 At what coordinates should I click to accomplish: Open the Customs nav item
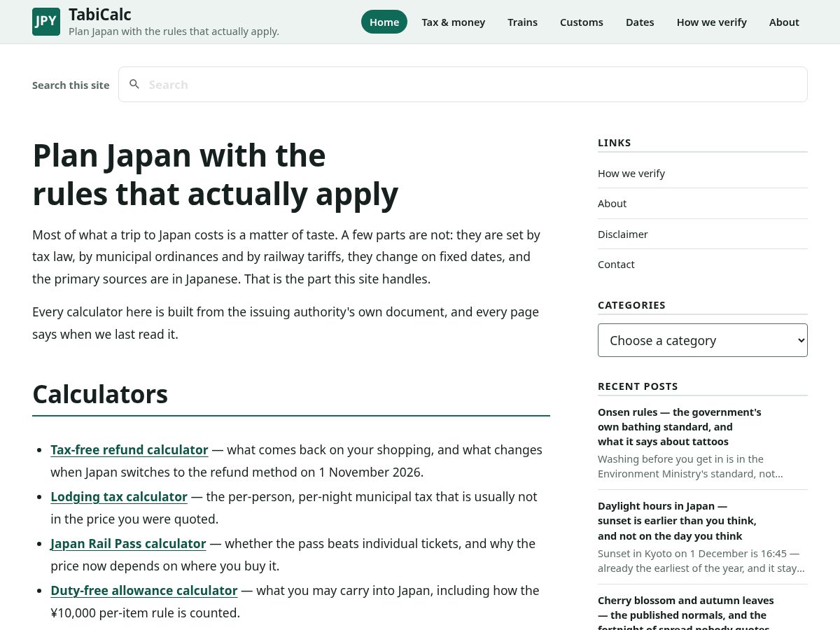pos(582,22)
